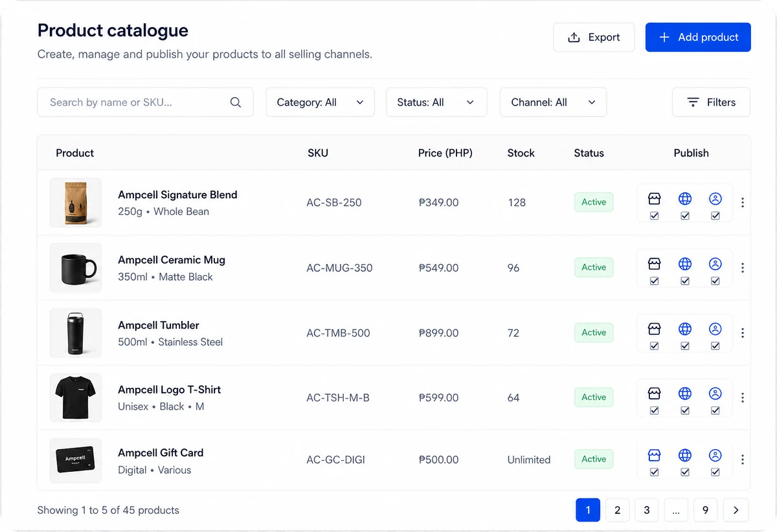Open the Filters button
Image resolution: width=777 pixels, height=532 pixels.
coord(711,102)
